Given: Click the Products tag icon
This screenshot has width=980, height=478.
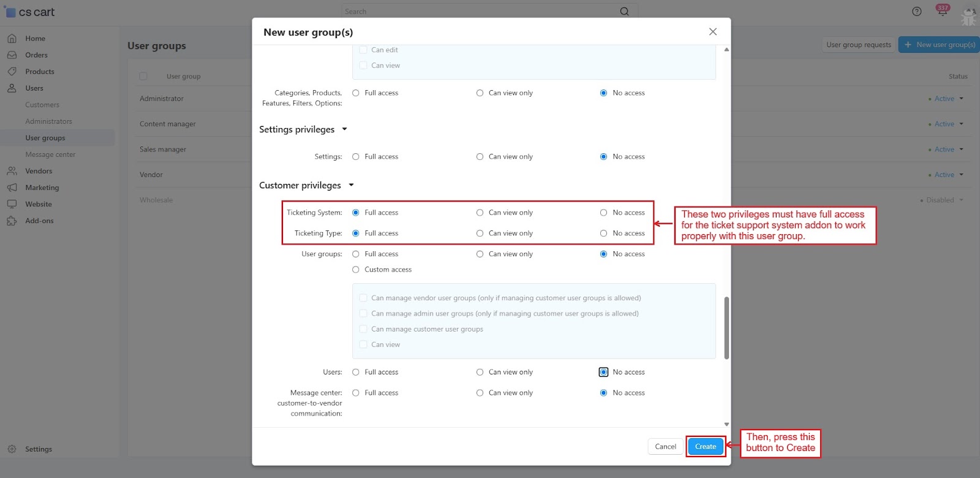Looking at the screenshot, I should tap(12, 72).
